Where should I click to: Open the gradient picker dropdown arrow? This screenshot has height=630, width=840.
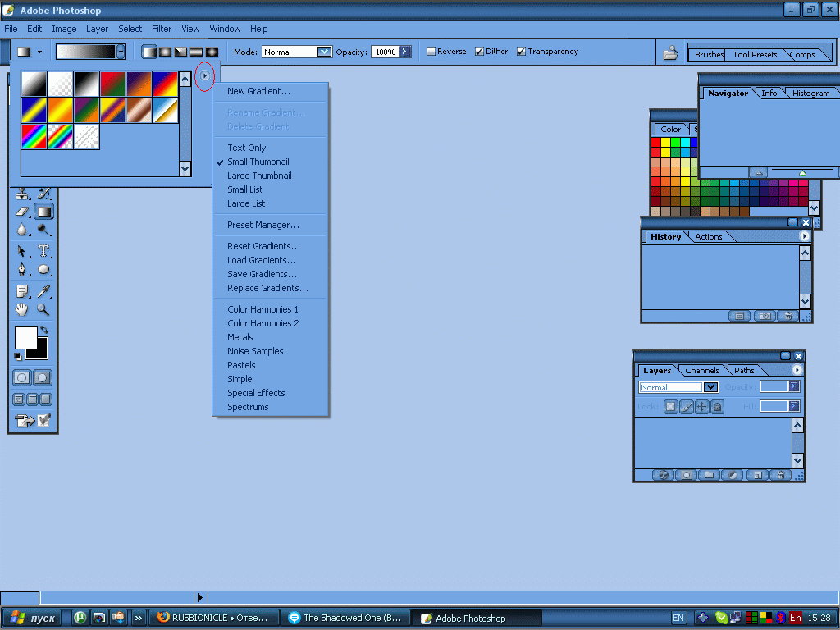121,52
